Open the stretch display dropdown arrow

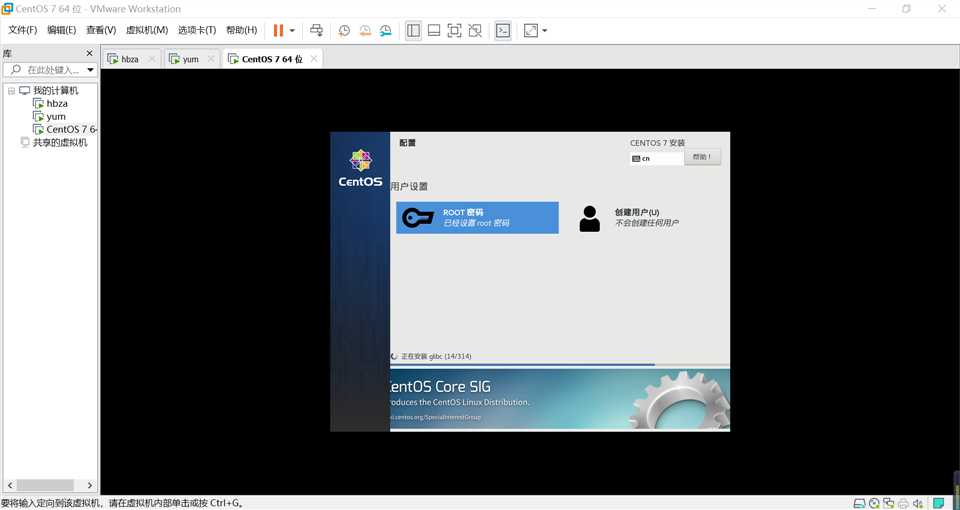coord(544,30)
